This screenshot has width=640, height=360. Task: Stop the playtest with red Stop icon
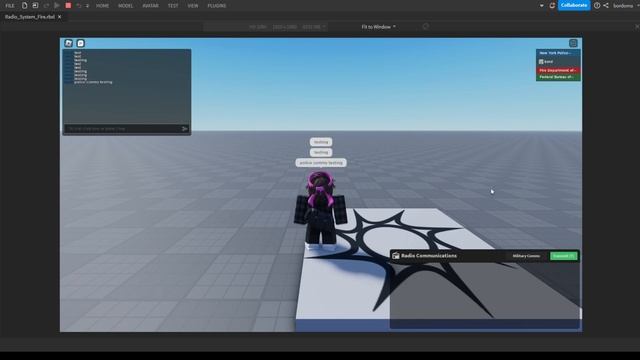tap(68, 6)
